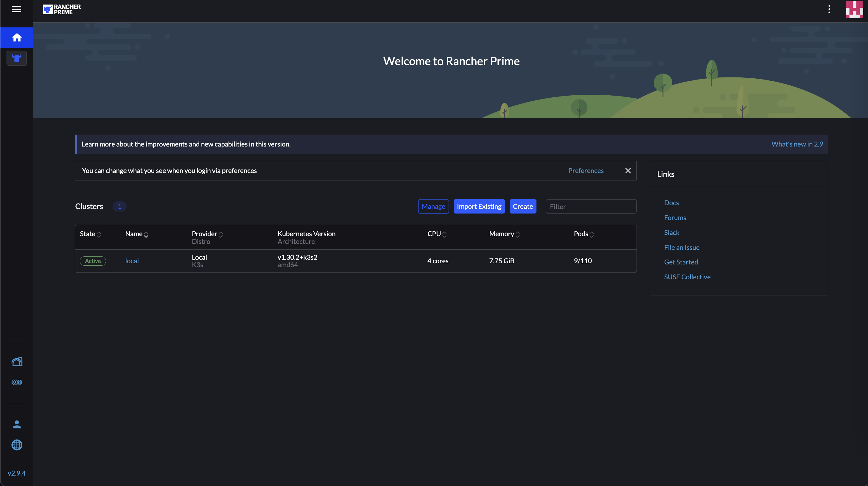Viewport: 868px width, 486px height.
Task: Click the Import Existing button
Action: click(479, 206)
